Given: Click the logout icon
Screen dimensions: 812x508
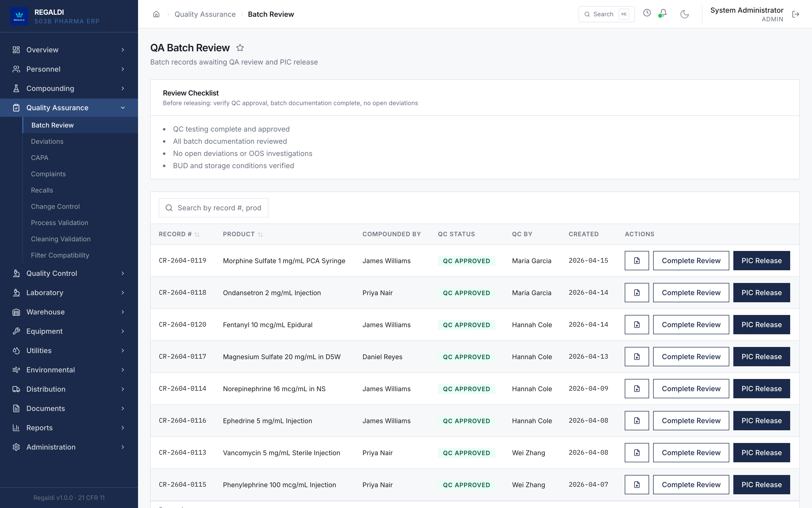Looking at the screenshot, I should pyautogui.click(x=796, y=14).
